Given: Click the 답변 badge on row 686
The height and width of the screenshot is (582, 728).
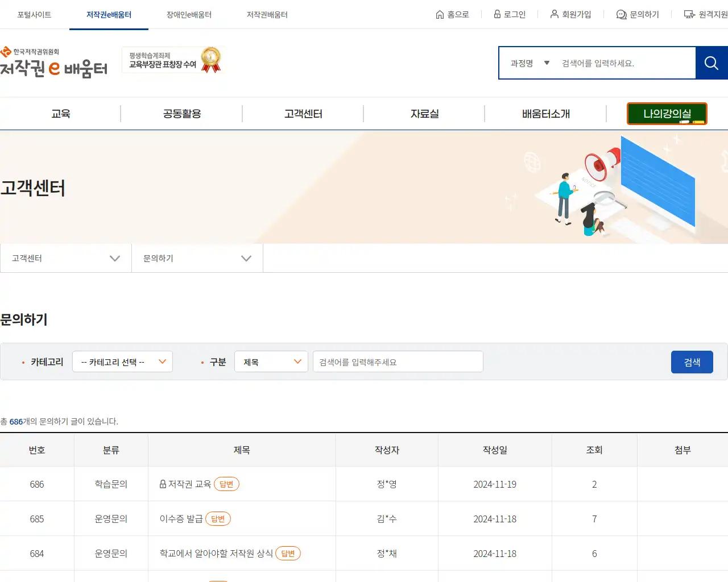Looking at the screenshot, I should tap(226, 484).
